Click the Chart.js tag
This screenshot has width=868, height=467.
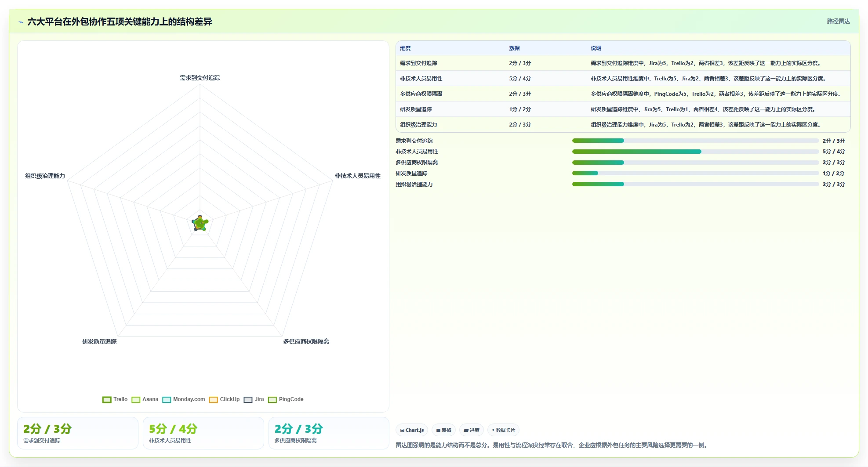click(x=412, y=430)
